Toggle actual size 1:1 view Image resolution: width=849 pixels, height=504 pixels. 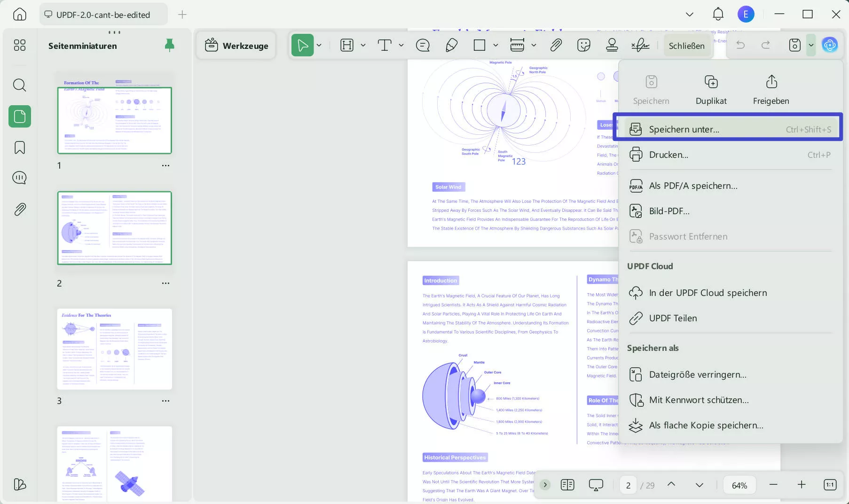click(830, 485)
